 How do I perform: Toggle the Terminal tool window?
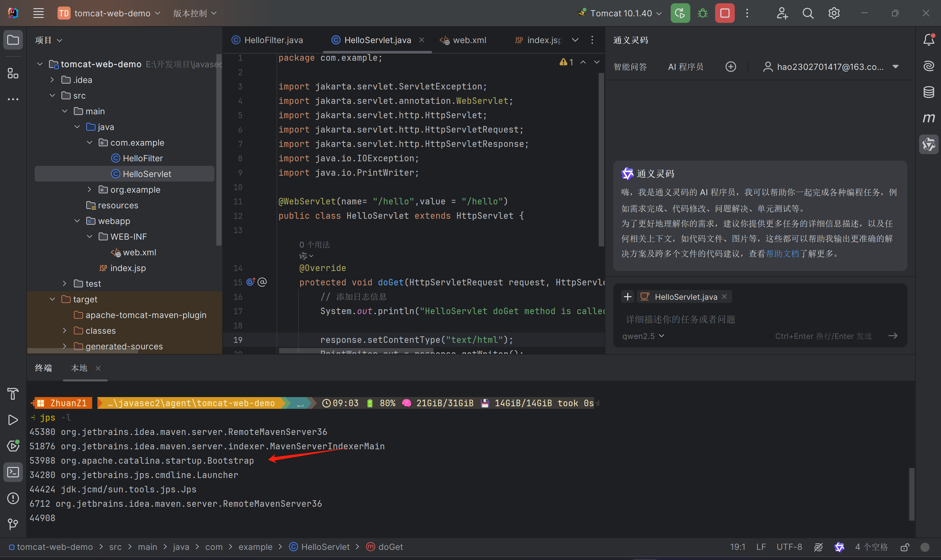click(x=13, y=472)
